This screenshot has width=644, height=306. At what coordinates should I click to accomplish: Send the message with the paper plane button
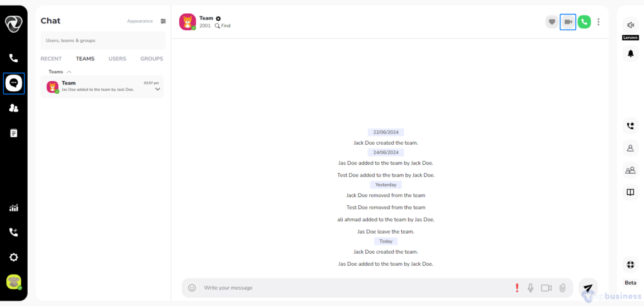588,288
